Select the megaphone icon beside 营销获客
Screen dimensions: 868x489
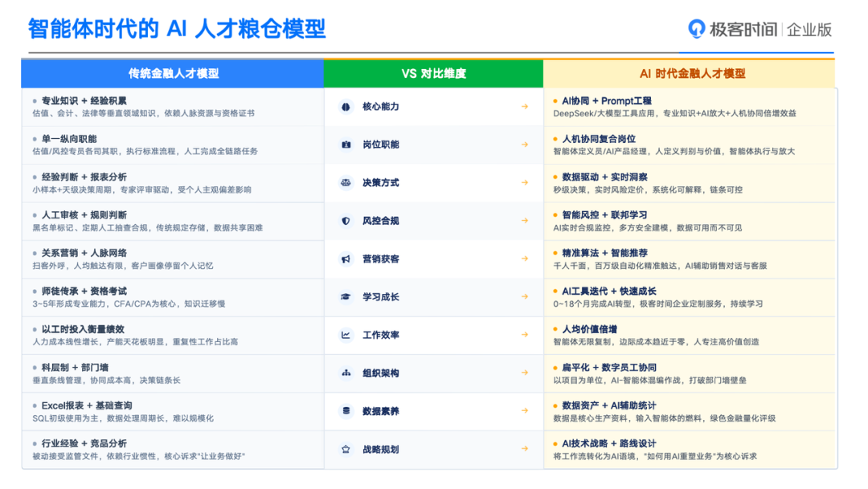pos(346,259)
